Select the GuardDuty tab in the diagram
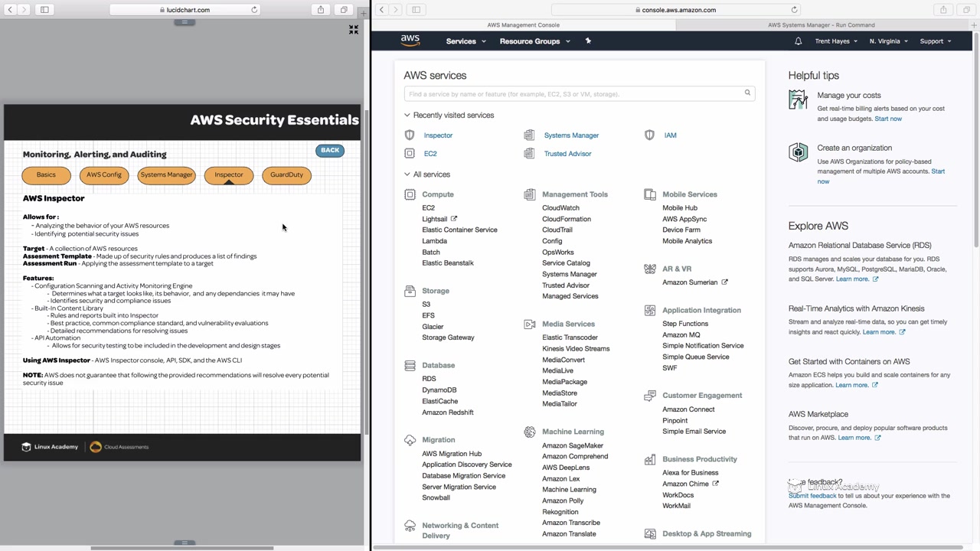The width and height of the screenshot is (980, 551). coord(286,175)
